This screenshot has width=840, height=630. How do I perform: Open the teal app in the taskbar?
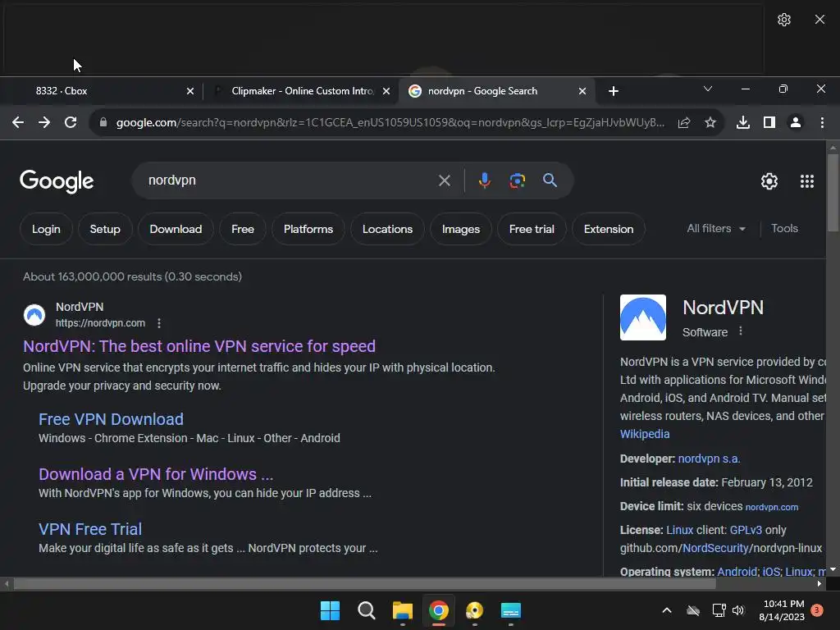pyautogui.click(x=510, y=610)
